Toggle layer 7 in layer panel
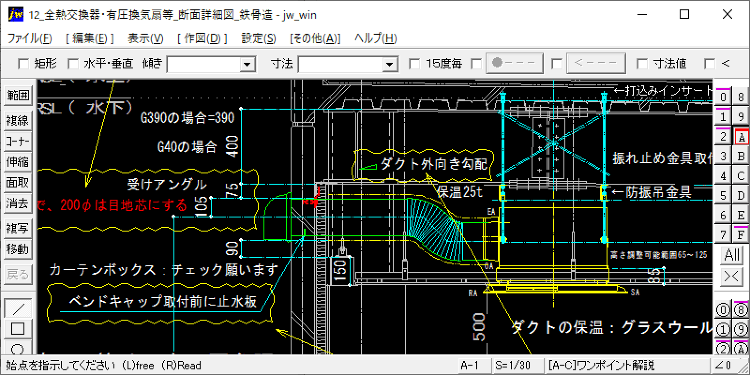Screen dimensions: 750x375 (724, 235)
